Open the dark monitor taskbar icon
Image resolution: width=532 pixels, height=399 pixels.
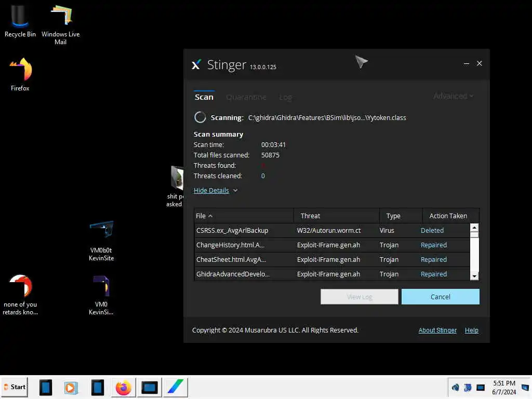pos(149,388)
